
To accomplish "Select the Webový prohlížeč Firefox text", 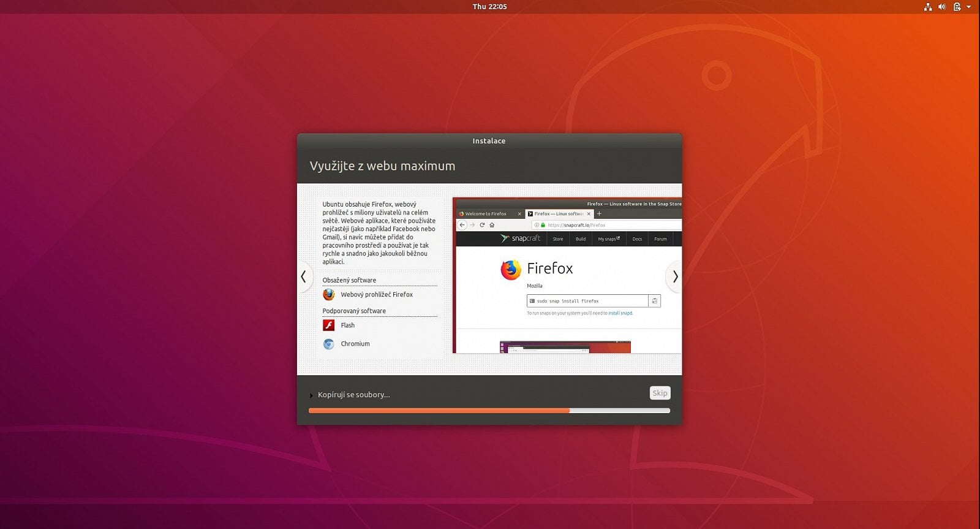I will pos(377,295).
